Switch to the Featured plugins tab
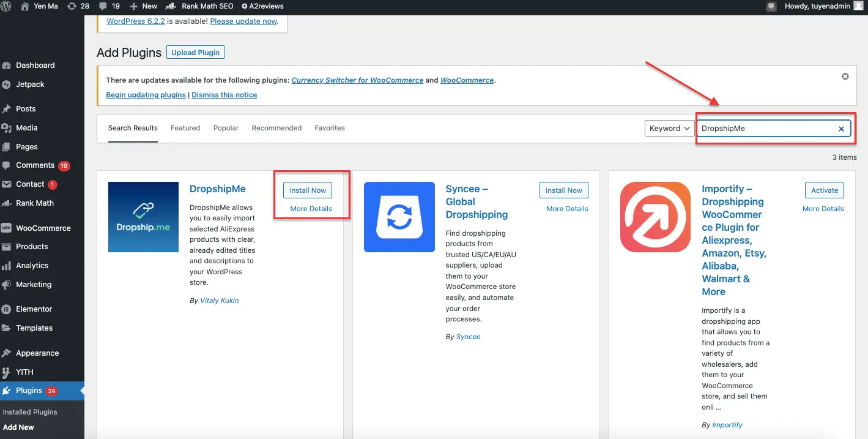 [185, 128]
